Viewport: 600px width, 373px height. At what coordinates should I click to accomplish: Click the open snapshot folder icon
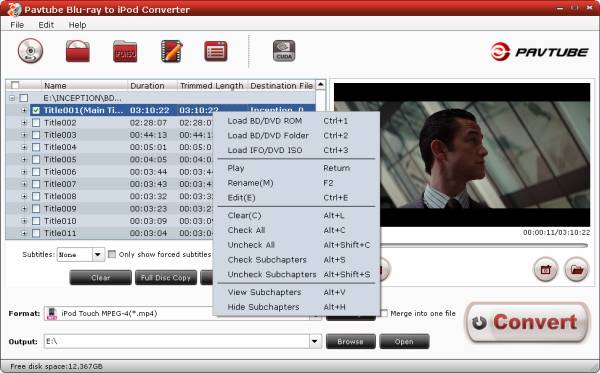pyautogui.click(x=577, y=270)
